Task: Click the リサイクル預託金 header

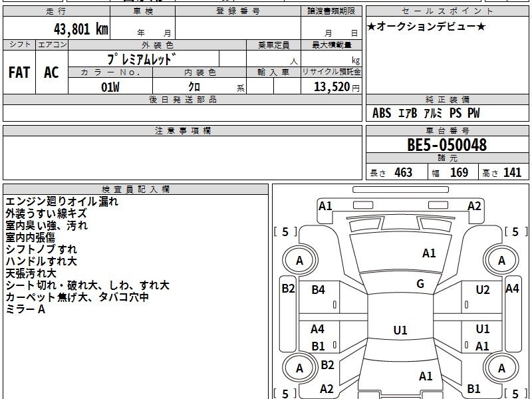Action: click(331, 72)
